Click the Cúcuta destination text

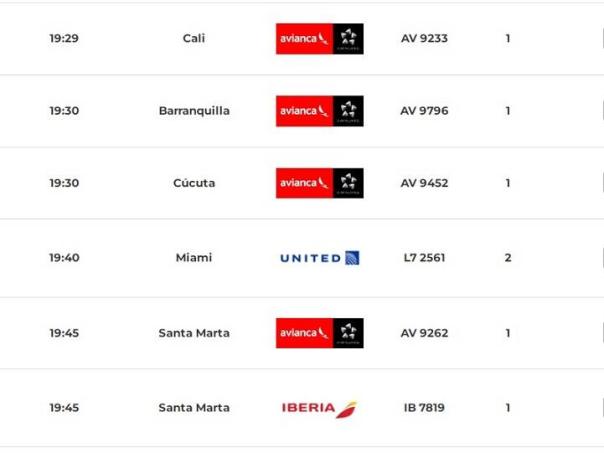click(x=194, y=183)
